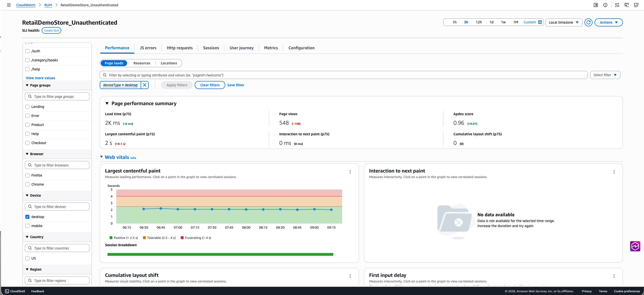Open the Custom range calendar icon
644x295 pixels.
540,22
